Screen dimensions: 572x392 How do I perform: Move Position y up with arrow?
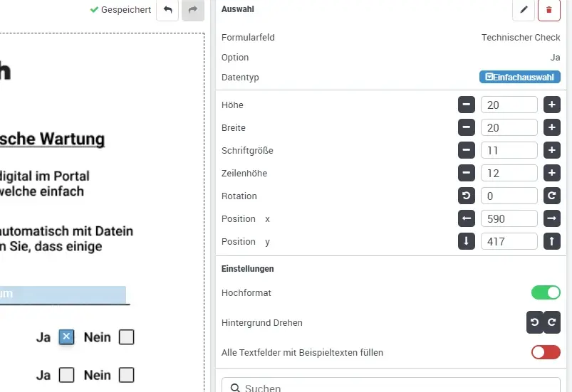click(x=552, y=242)
